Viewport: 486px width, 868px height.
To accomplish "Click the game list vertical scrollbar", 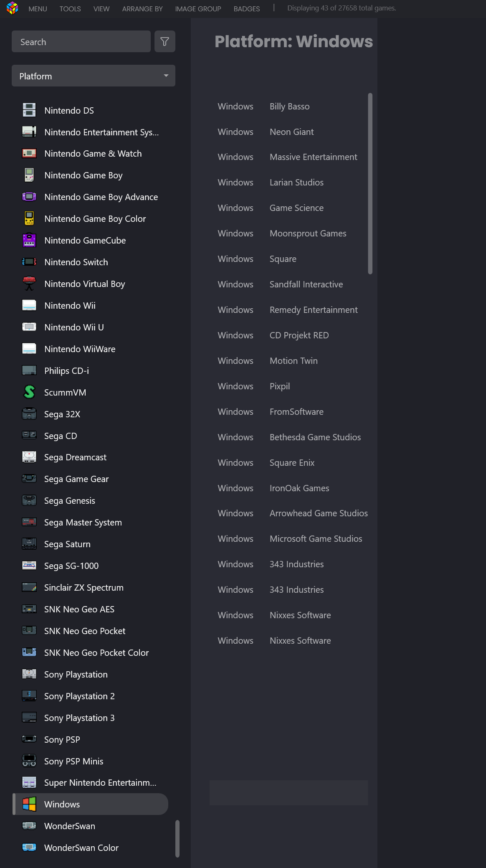I will tap(370, 183).
